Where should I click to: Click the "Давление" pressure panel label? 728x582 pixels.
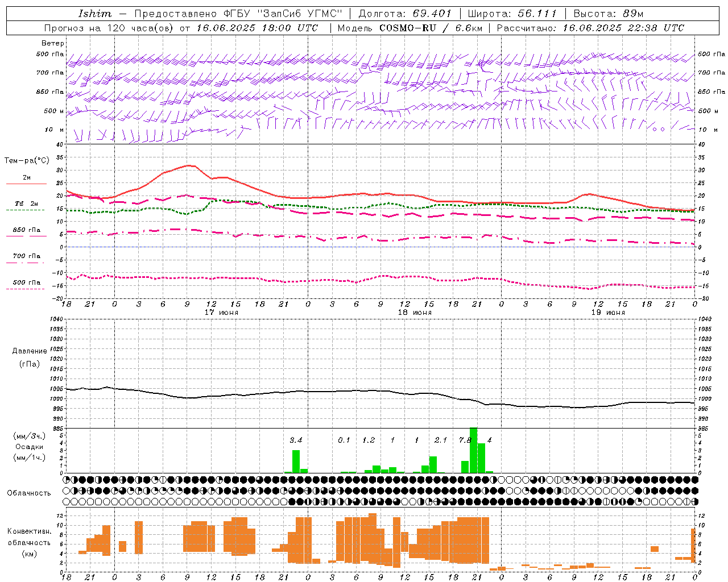[30, 351]
